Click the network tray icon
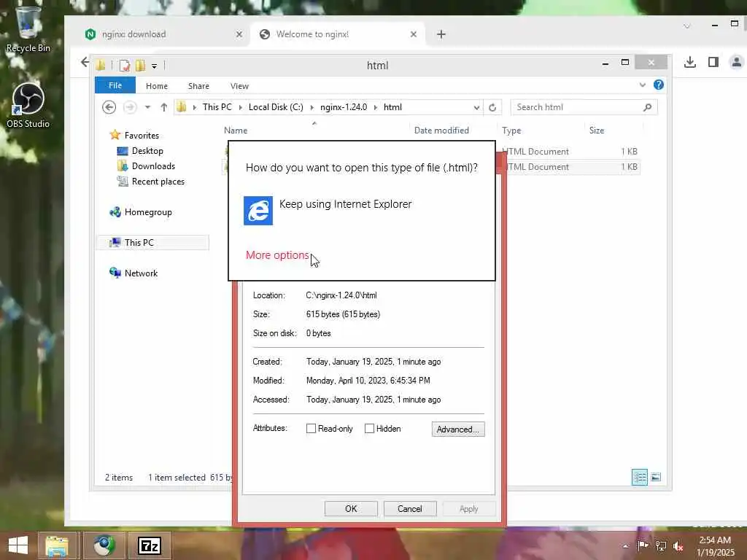This screenshot has width=747, height=560. coord(661,546)
